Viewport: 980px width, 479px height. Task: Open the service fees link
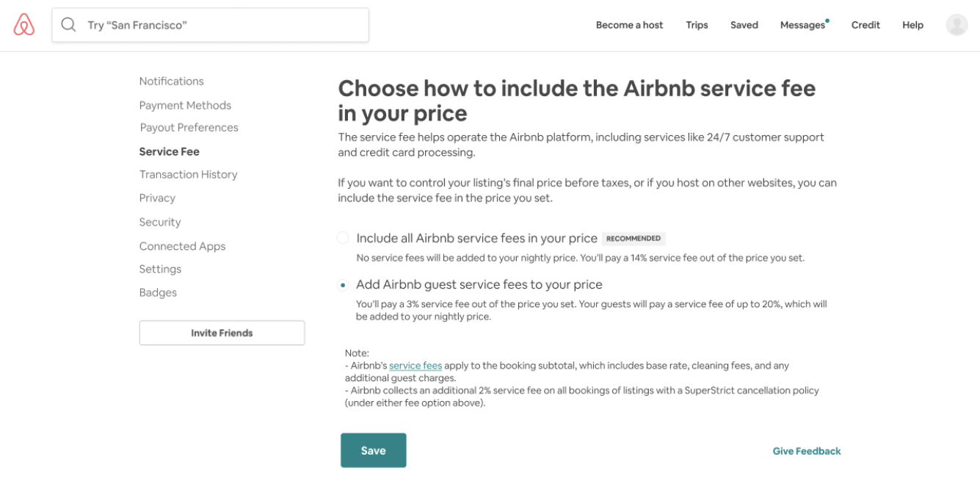[415, 365]
